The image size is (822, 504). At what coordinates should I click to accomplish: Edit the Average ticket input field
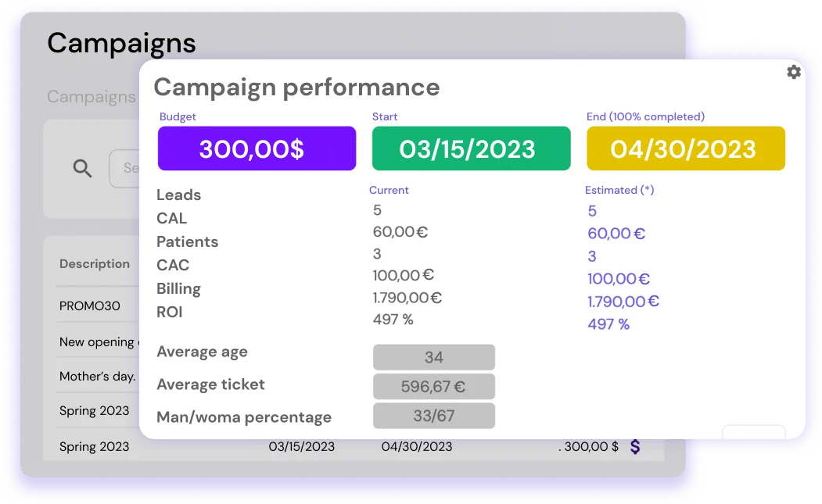coord(434,386)
